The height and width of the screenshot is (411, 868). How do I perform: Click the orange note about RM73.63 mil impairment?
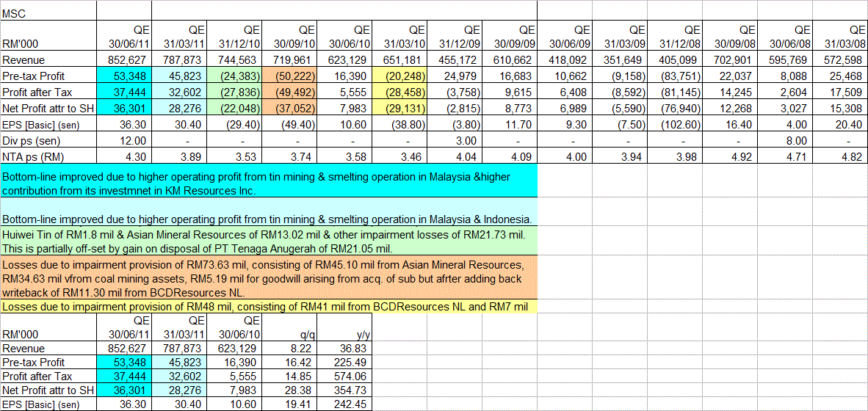(269, 277)
